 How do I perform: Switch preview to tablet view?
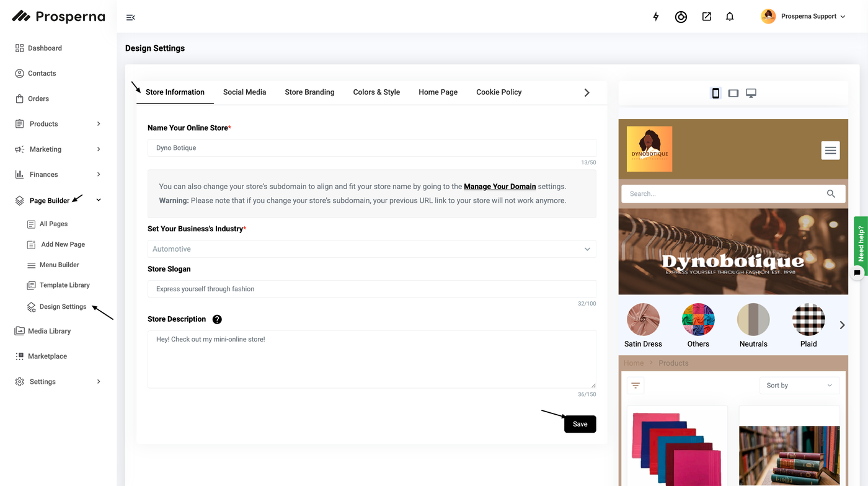(x=733, y=93)
